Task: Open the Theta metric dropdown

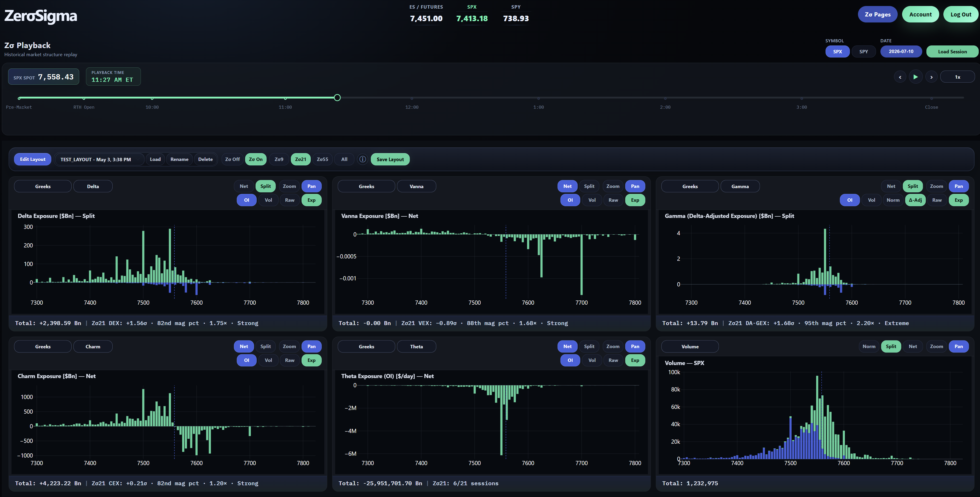Action: pos(416,346)
